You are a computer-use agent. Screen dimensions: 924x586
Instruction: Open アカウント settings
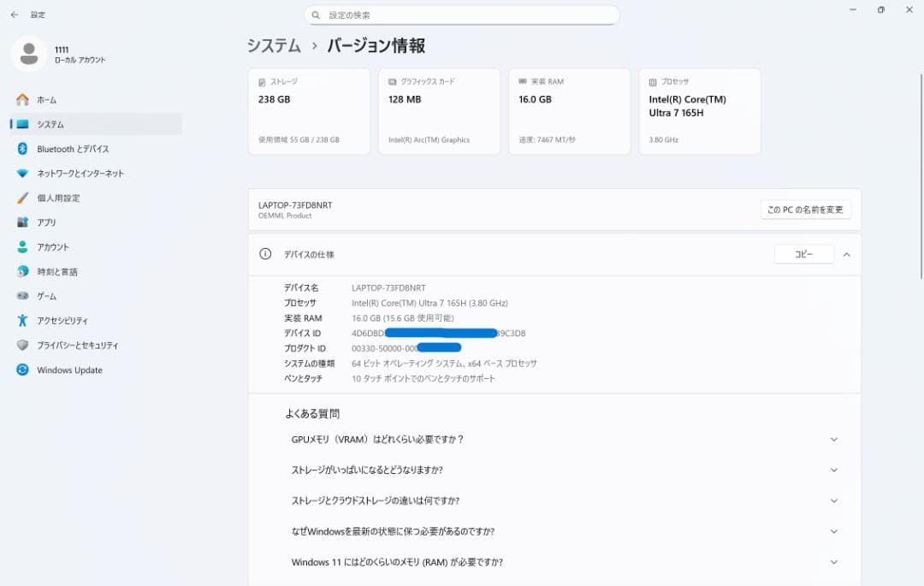tap(51, 246)
